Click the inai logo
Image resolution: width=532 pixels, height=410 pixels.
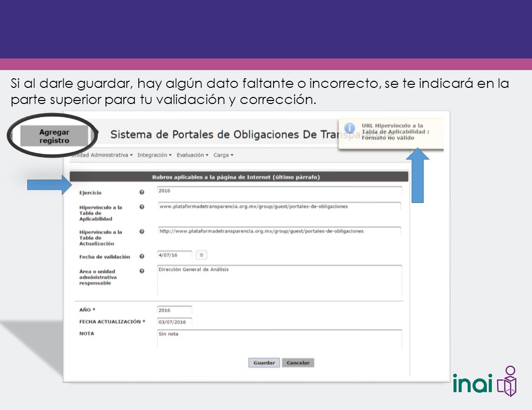485,382
